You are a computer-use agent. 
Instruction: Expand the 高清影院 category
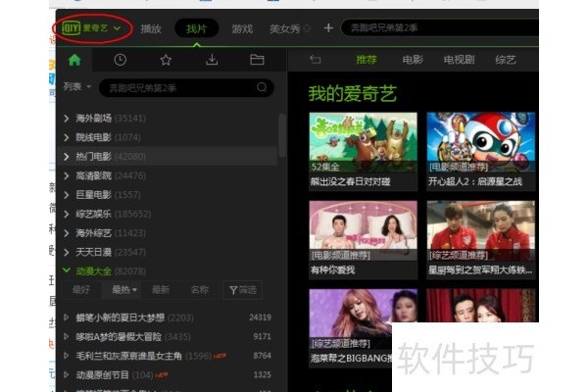[x=67, y=176]
